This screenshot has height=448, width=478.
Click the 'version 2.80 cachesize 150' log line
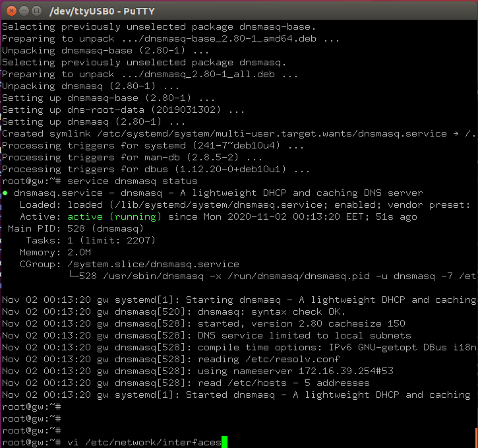tap(204, 323)
